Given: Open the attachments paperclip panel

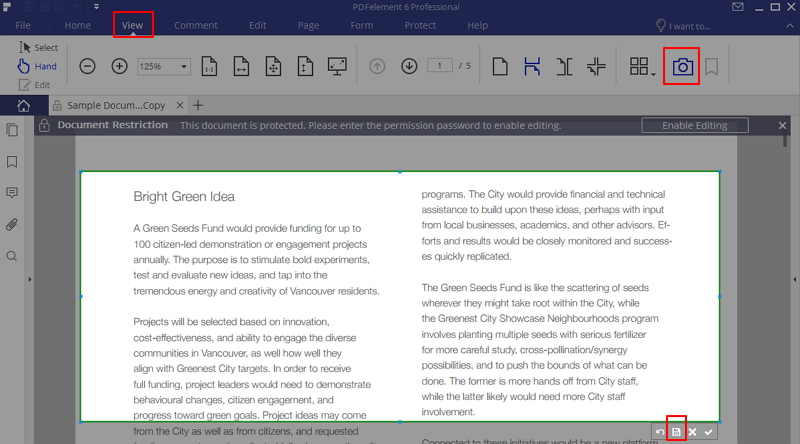Looking at the screenshot, I should pyautogui.click(x=12, y=225).
